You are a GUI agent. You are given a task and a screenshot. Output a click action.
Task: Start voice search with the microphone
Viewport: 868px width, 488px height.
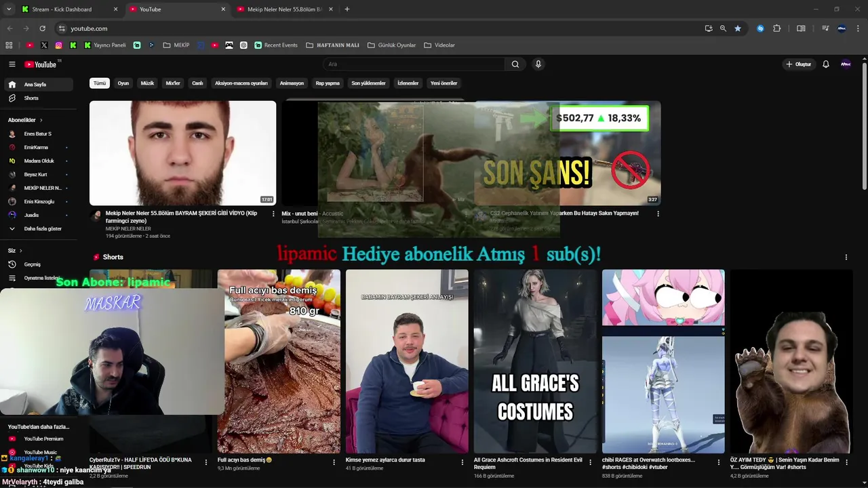coord(538,64)
